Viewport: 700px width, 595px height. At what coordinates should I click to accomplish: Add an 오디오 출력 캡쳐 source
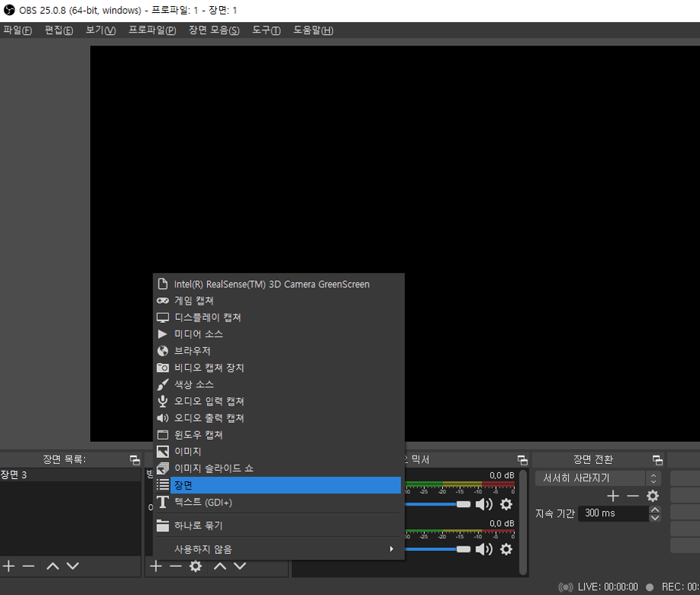(278, 418)
